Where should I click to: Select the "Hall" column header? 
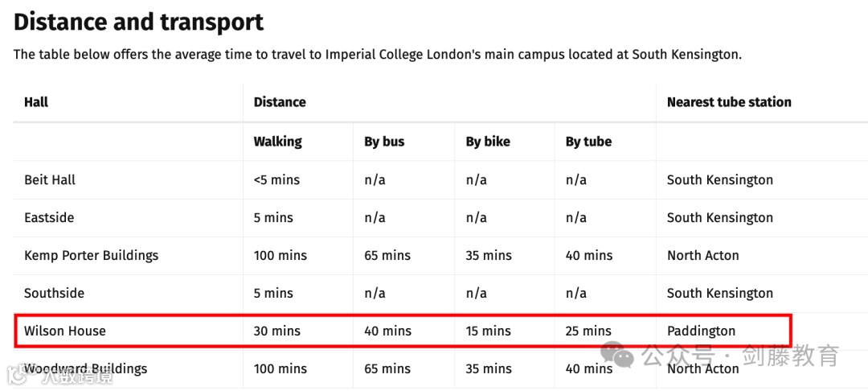coord(36,102)
